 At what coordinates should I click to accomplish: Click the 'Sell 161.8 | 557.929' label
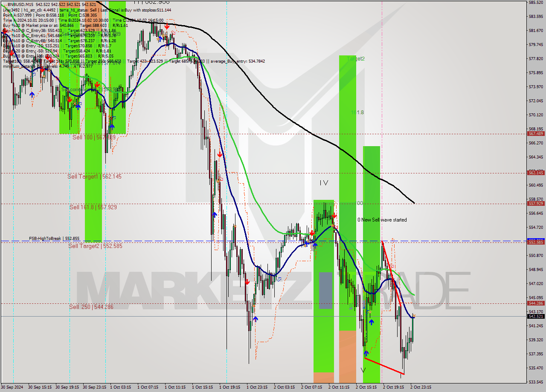pos(93,207)
